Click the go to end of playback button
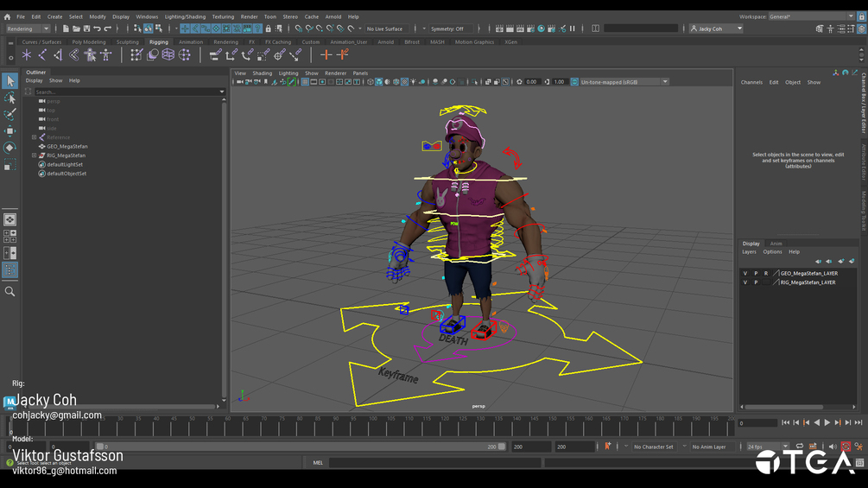This screenshot has height=488, width=868. tap(858, 422)
